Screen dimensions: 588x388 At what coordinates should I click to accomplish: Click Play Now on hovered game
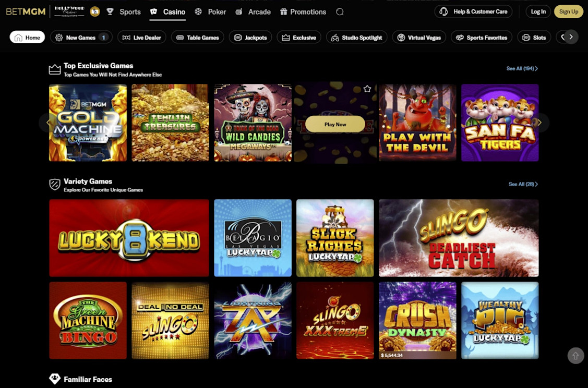point(335,124)
